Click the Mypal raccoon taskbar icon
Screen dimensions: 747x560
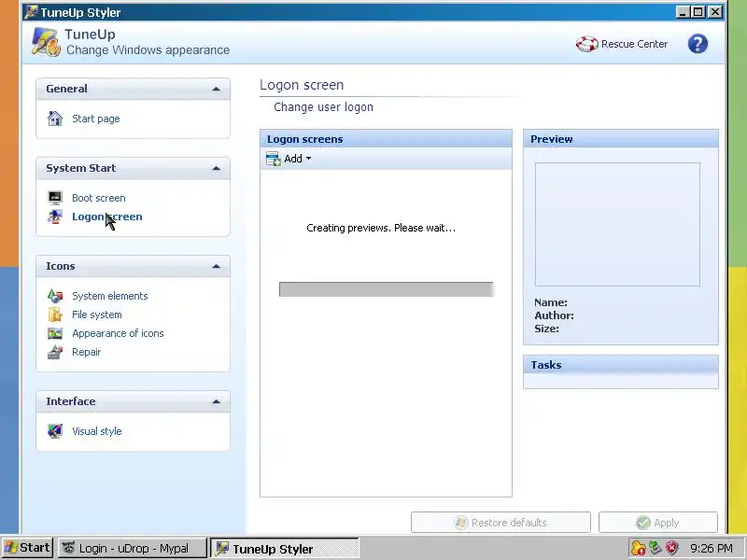68,548
